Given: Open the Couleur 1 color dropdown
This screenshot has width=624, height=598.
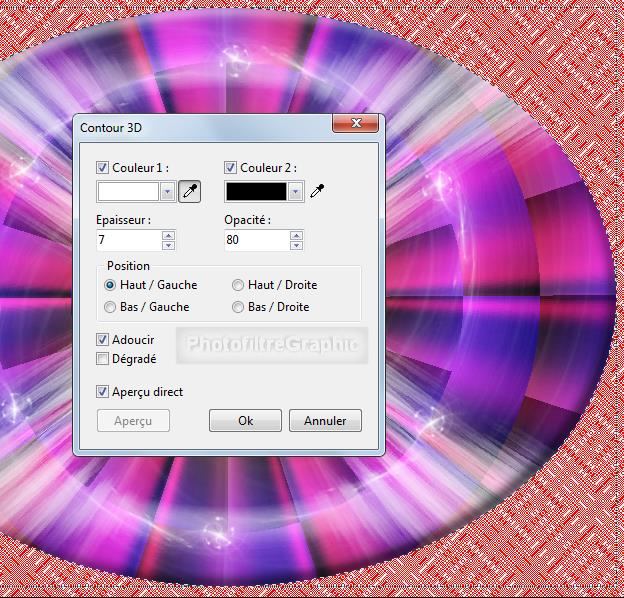Looking at the screenshot, I should [x=167, y=191].
